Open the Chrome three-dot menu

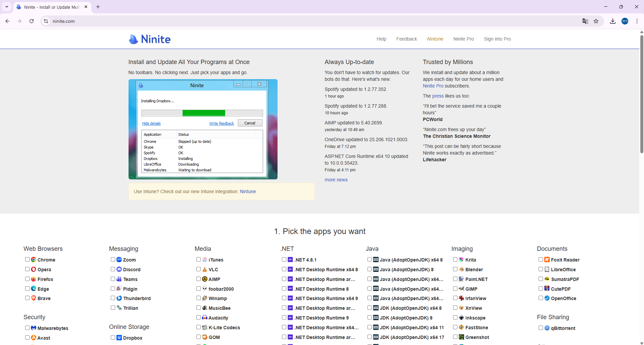click(x=637, y=21)
